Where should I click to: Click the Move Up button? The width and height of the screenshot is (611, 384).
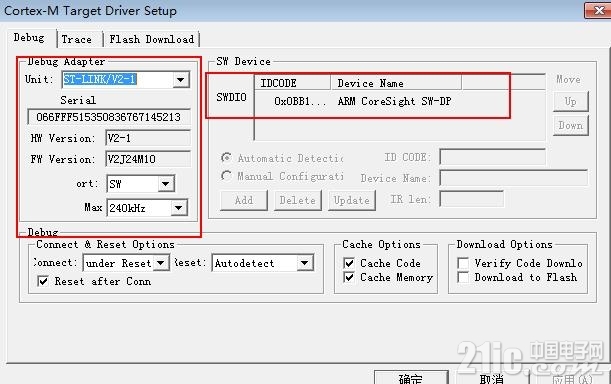coord(570,101)
